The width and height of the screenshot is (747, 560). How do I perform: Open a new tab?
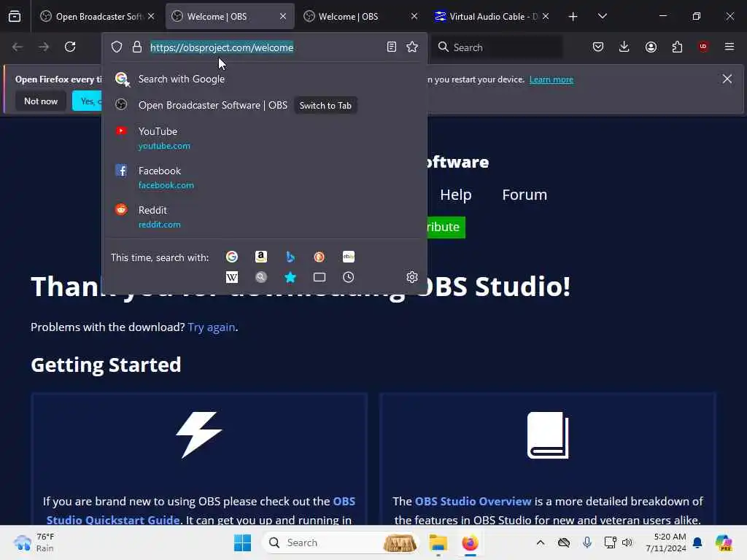point(573,17)
